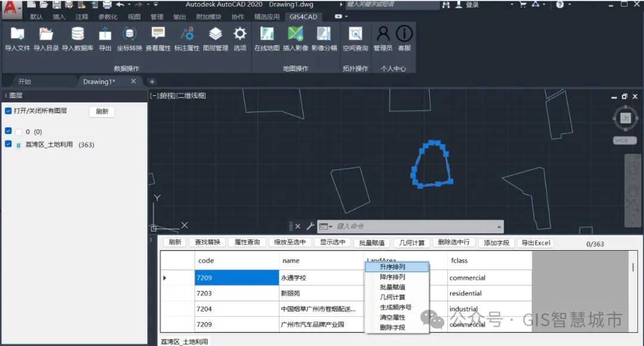Image resolution: width=644 pixels, height=346 pixels.
Task: Switch to the 默认 ribbon tab
Action: coord(36,17)
